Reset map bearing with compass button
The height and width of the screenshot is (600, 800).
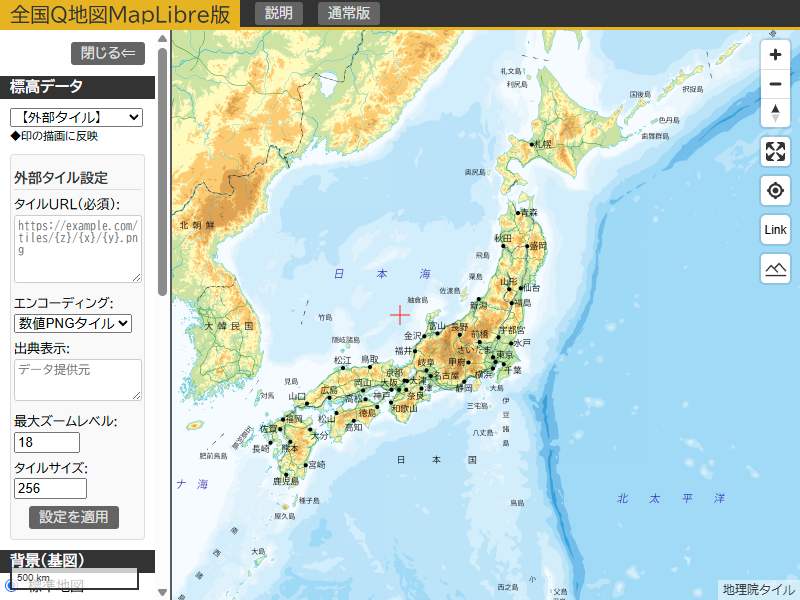(x=775, y=113)
